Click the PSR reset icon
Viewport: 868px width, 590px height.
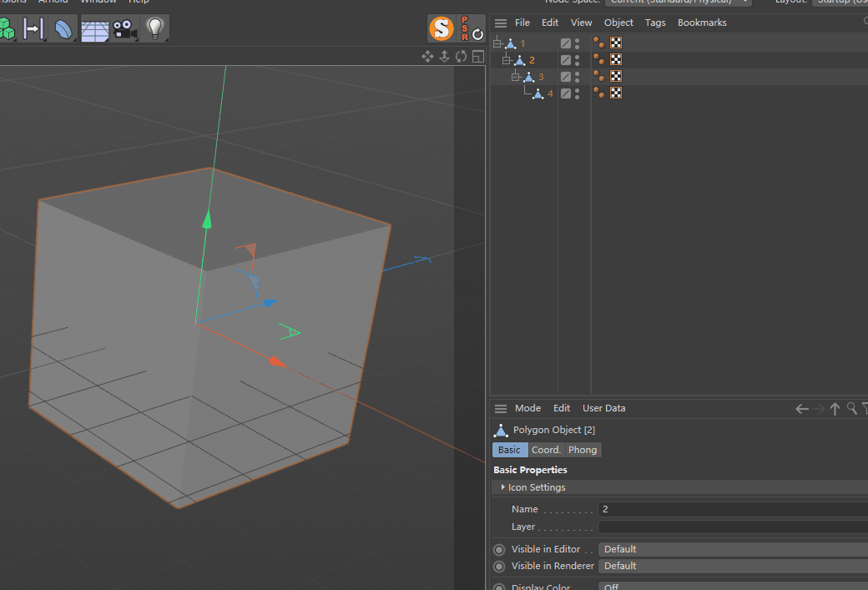[x=472, y=28]
